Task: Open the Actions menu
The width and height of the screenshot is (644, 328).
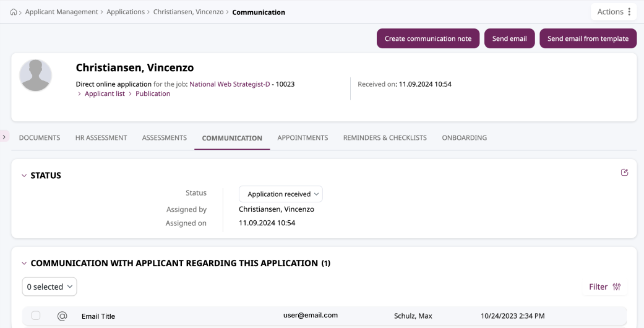Action: (x=614, y=12)
